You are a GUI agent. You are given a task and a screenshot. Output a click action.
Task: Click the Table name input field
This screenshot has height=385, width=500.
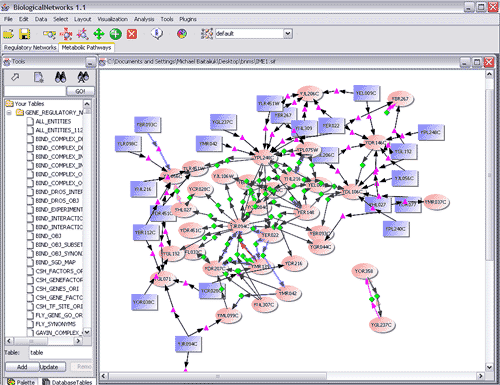[60, 353]
